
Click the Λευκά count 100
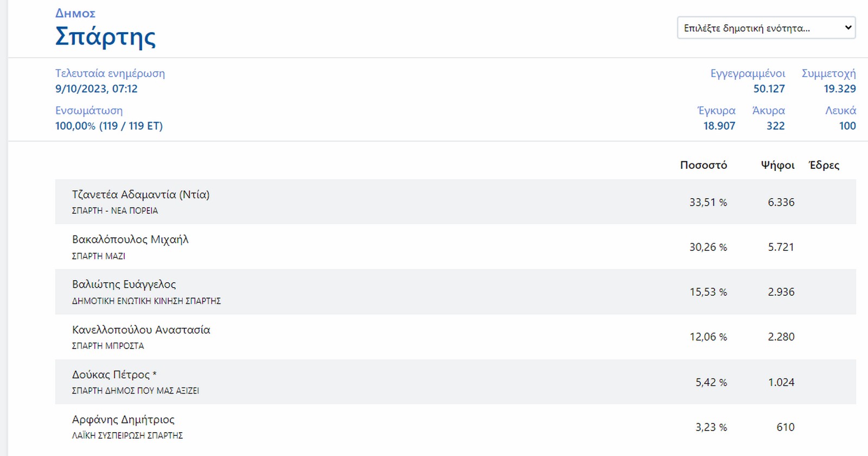point(847,126)
